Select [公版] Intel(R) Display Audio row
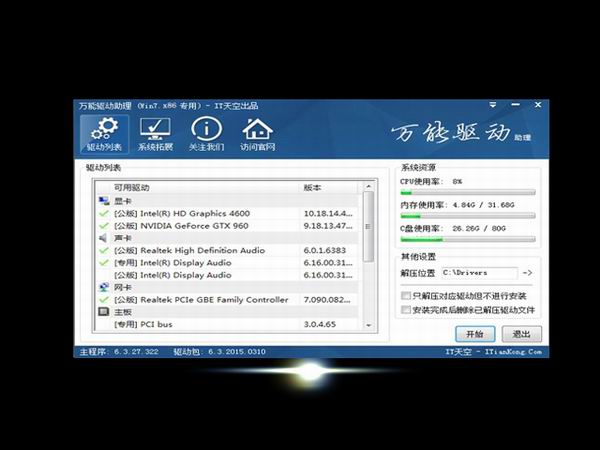 [x=227, y=275]
